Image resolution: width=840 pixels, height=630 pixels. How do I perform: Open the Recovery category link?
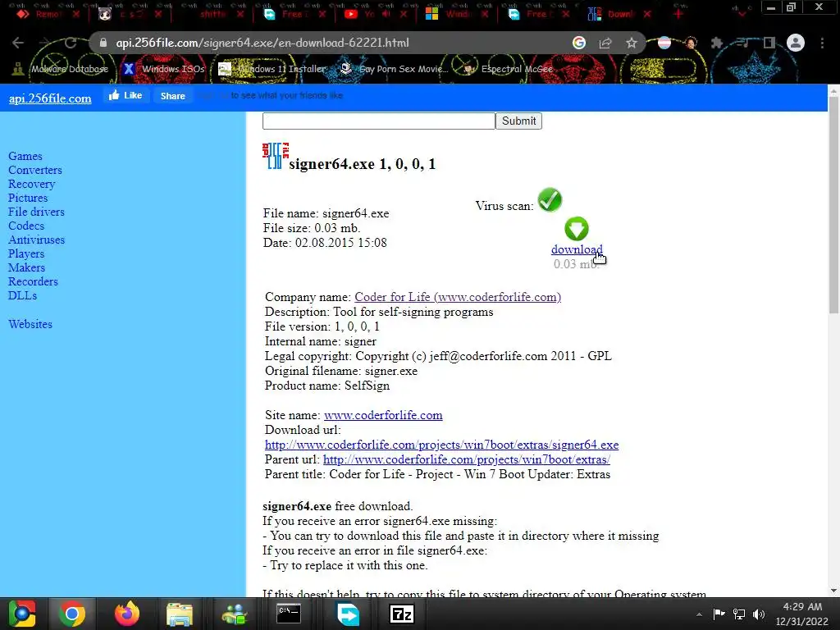pyautogui.click(x=32, y=184)
